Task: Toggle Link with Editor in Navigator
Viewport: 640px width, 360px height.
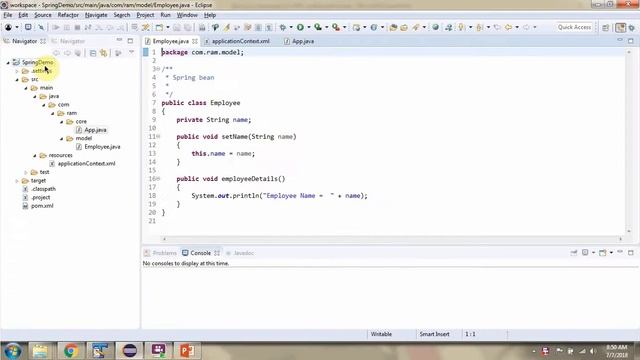Action: coord(104,53)
